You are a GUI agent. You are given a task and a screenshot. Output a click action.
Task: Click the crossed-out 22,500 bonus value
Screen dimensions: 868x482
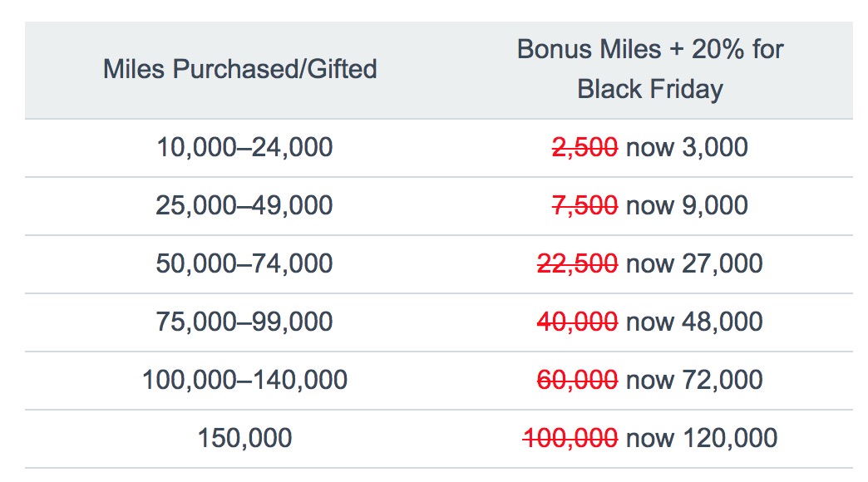[577, 263]
